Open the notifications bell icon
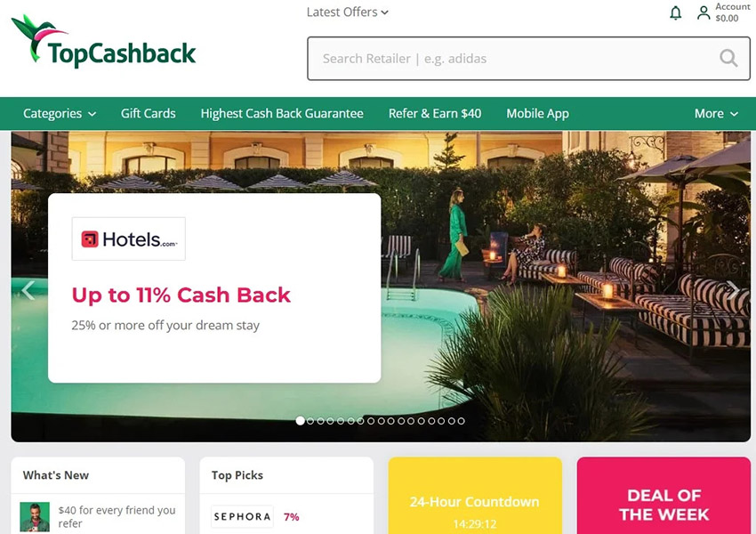The height and width of the screenshot is (534, 756). [675, 12]
